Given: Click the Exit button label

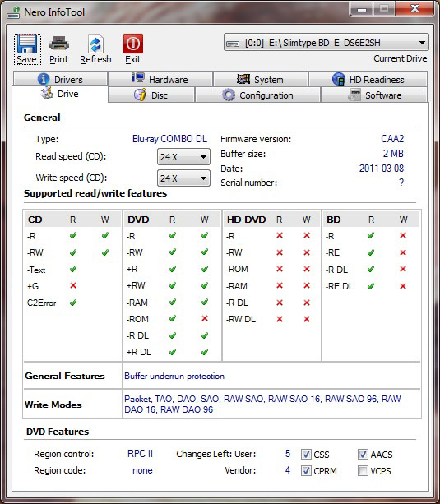Looking at the screenshot, I should [x=133, y=59].
